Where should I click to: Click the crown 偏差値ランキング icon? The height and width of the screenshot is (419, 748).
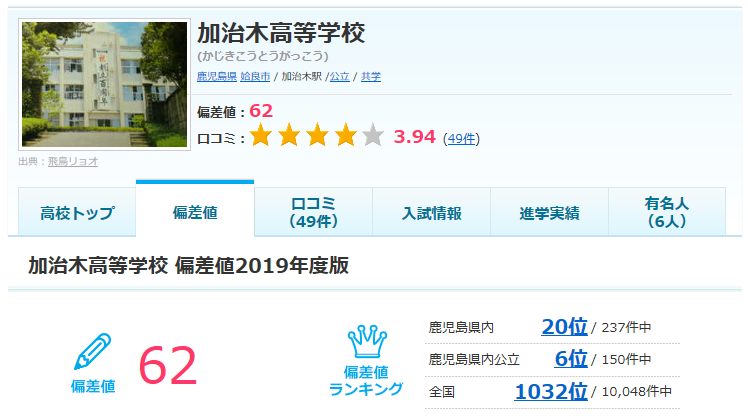point(366,341)
